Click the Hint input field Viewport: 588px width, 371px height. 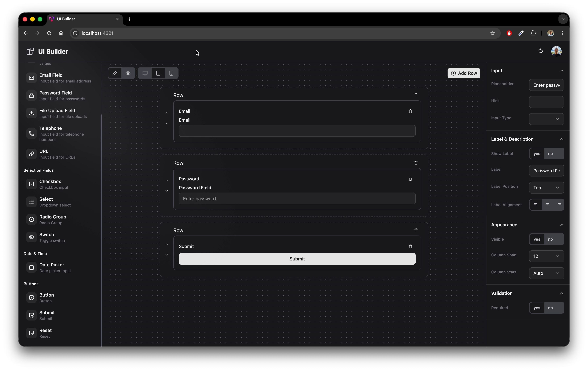(546, 102)
